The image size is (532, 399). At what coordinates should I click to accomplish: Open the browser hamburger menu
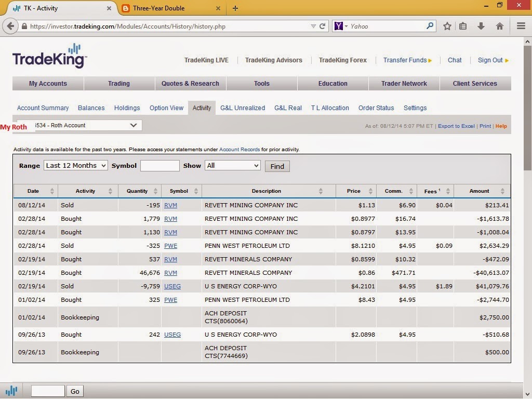click(x=521, y=26)
